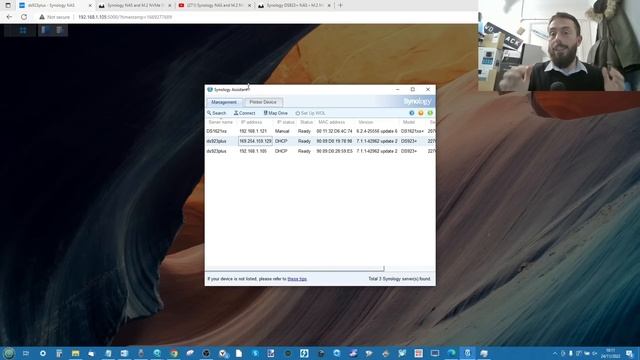Click the Map Drive toolbar button

pos(276,113)
